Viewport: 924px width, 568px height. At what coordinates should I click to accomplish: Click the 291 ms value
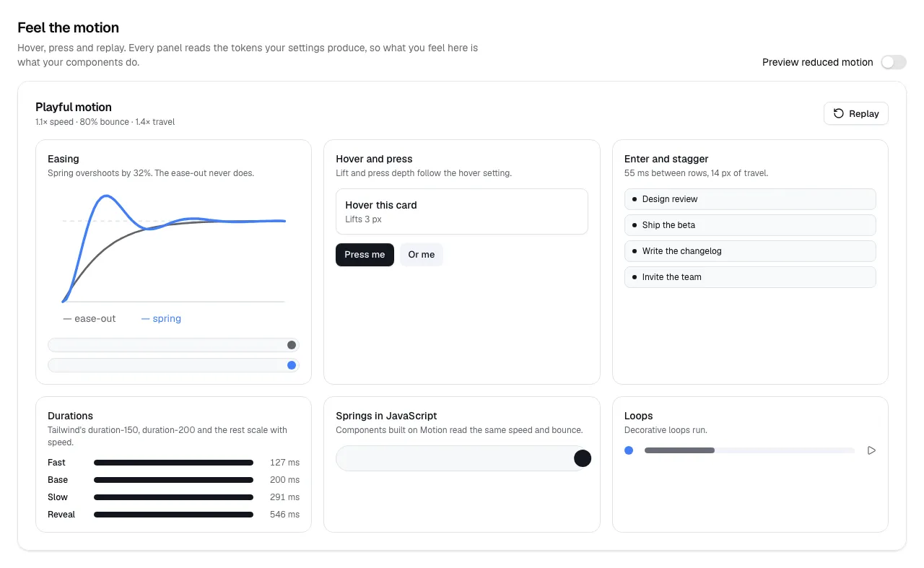pyautogui.click(x=284, y=497)
